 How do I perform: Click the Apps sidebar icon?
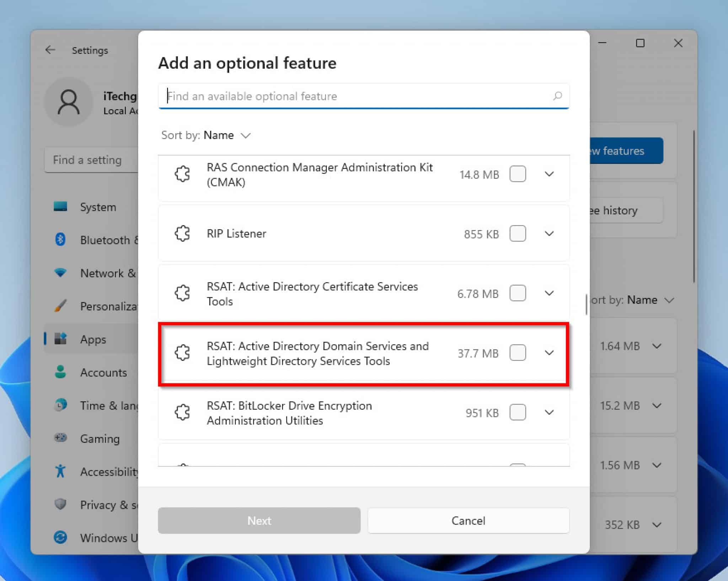[60, 339]
